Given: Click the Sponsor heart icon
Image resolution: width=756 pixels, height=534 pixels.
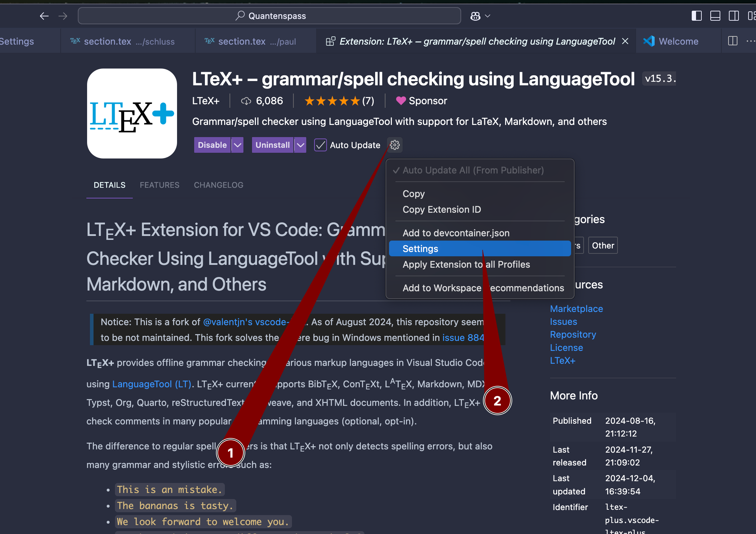Looking at the screenshot, I should [401, 101].
